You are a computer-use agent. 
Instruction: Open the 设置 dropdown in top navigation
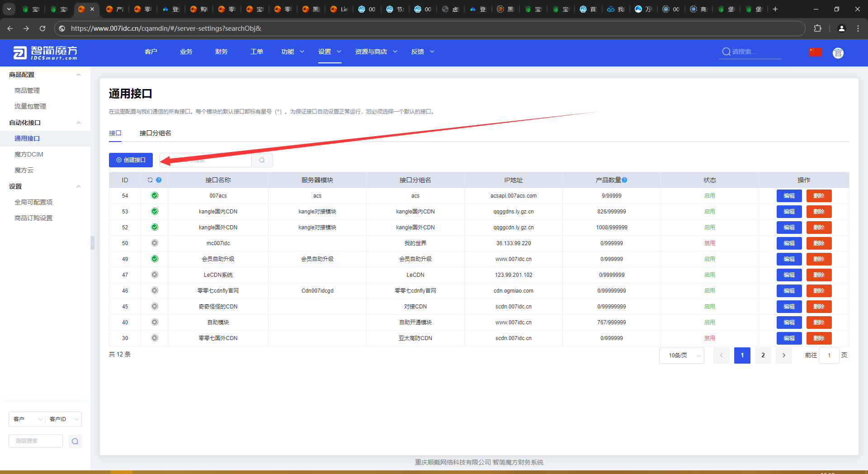(330, 52)
